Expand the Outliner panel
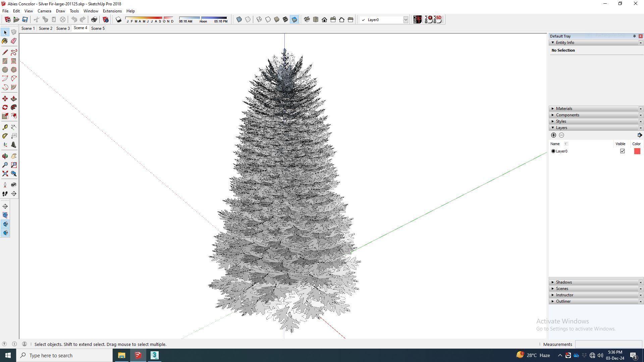The height and width of the screenshot is (362, 644). (563, 301)
